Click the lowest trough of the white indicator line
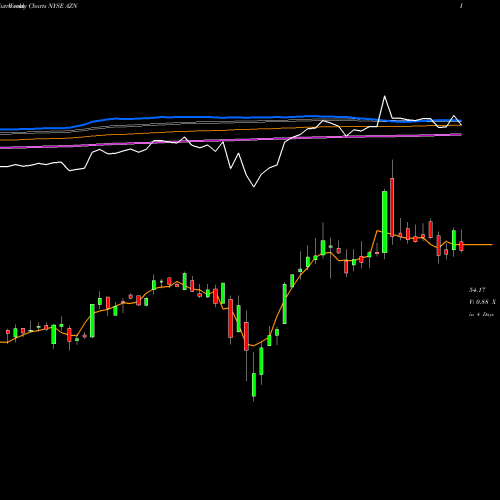The image size is (500, 500). [254, 186]
